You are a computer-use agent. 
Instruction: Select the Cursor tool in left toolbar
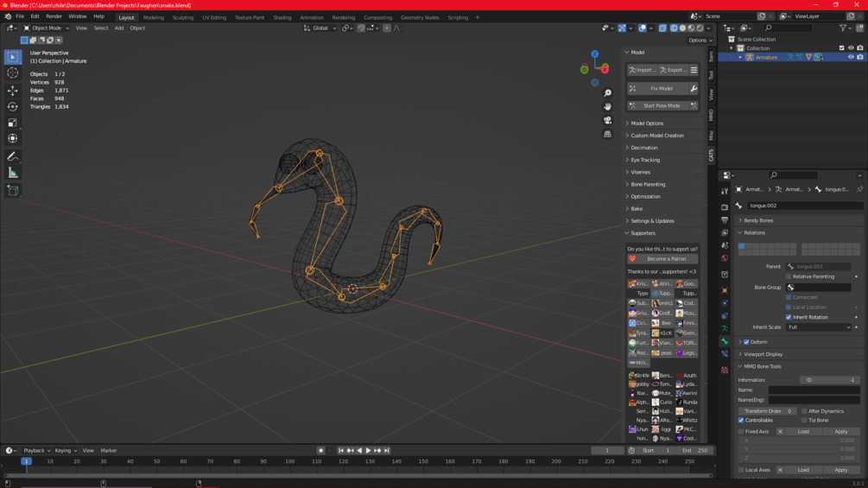[13, 73]
